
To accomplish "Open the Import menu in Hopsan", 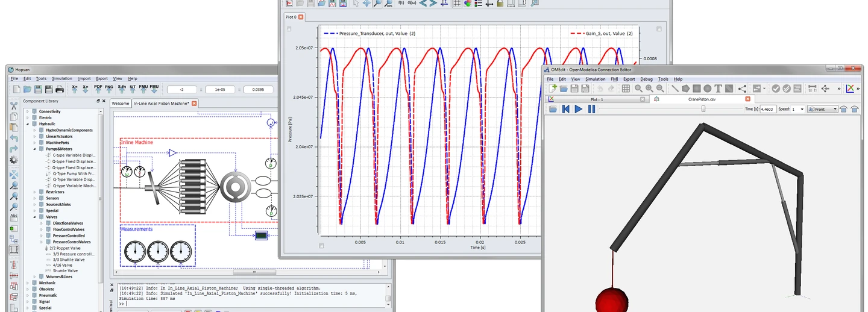I will tap(84, 78).
